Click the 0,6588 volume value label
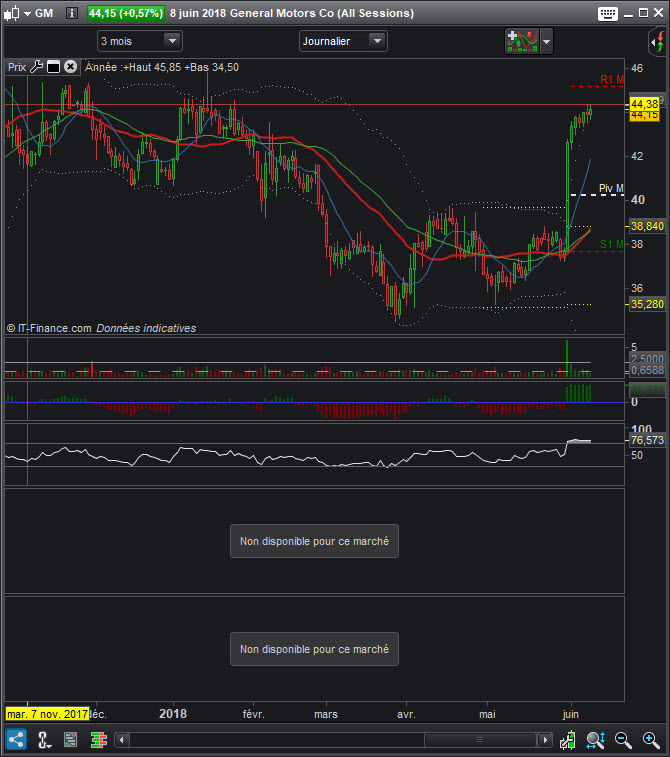Viewport: 670px width, 757px height. (x=647, y=370)
